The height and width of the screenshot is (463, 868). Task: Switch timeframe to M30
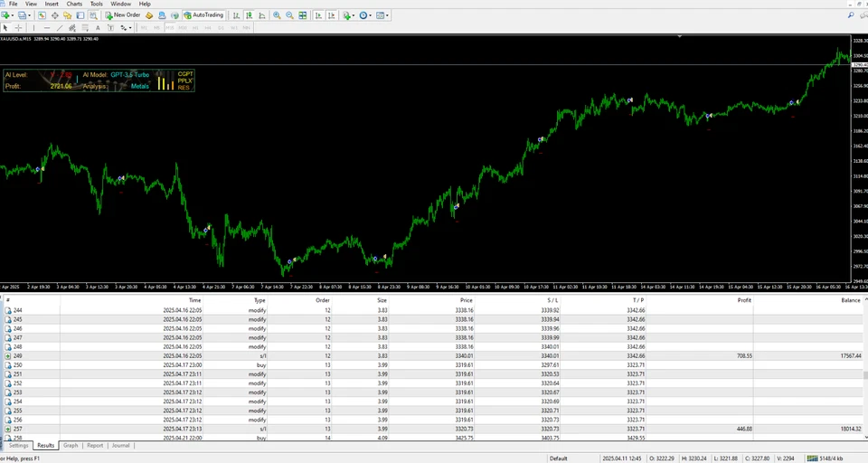(183, 27)
